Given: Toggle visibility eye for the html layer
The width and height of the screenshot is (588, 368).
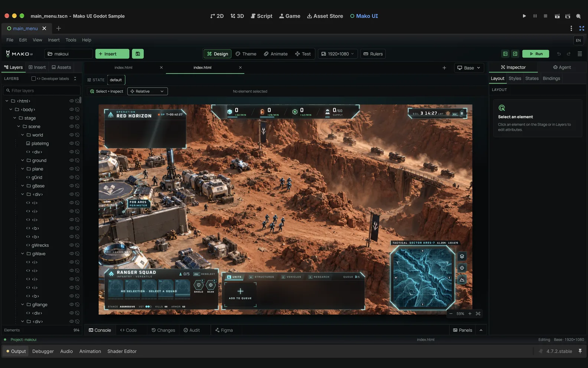Looking at the screenshot, I should (71, 101).
